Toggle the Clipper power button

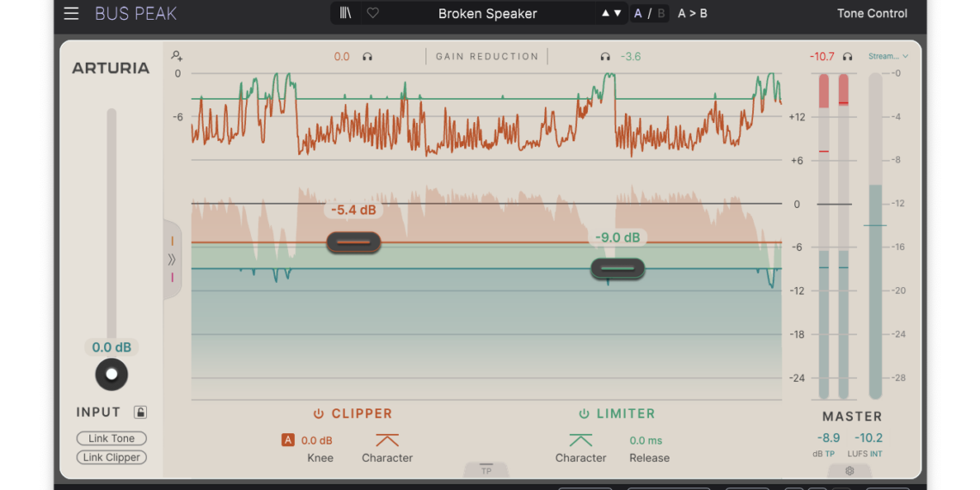click(318, 413)
